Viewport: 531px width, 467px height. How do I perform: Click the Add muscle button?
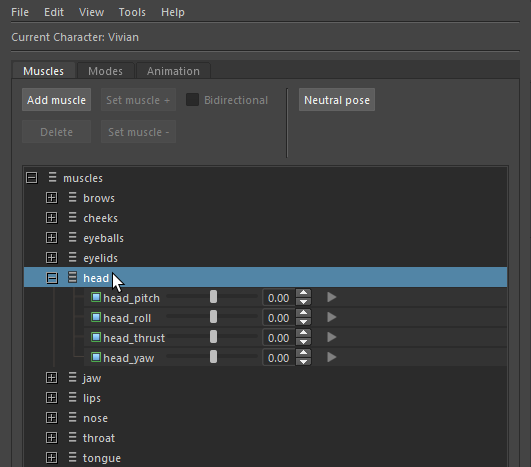pos(57,100)
